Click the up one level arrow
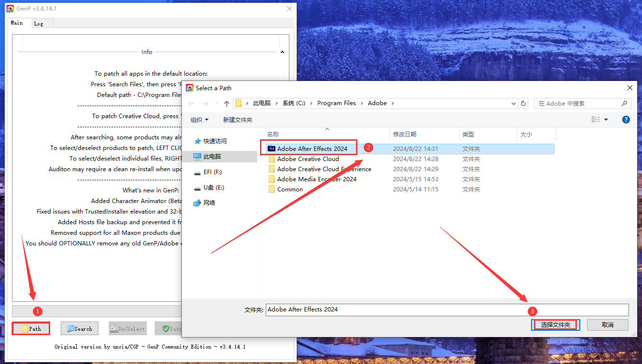The width and height of the screenshot is (642, 364). pyautogui.click(x=227, y=104)
